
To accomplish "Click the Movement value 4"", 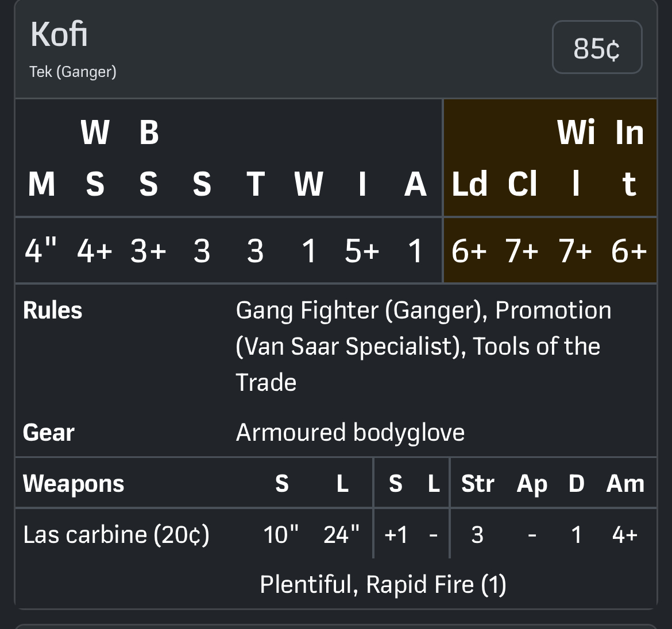I will (41, 251).
